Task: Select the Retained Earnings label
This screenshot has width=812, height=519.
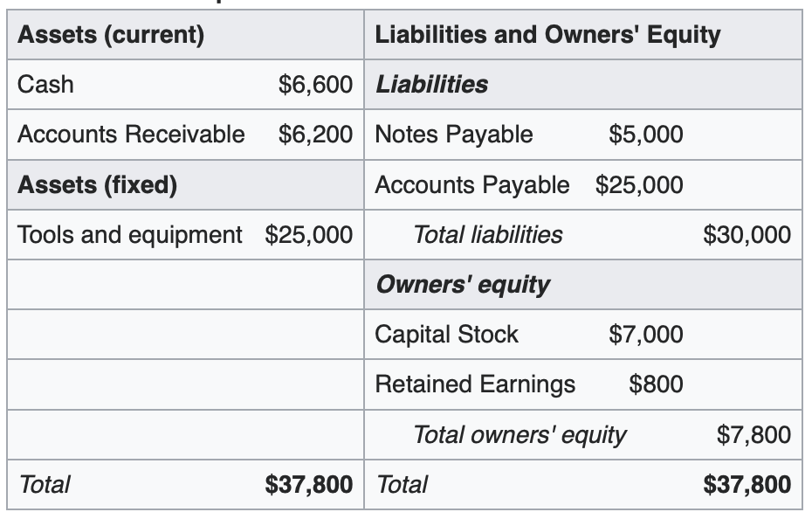Action: [x=475, y=384]
